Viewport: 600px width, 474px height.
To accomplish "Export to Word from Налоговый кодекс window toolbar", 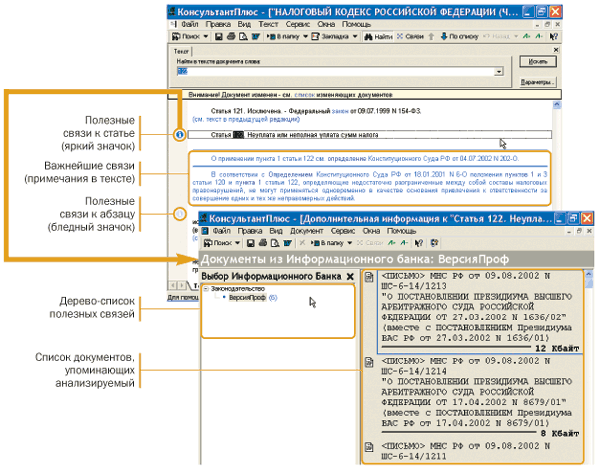I will click(x=256, y=36).
